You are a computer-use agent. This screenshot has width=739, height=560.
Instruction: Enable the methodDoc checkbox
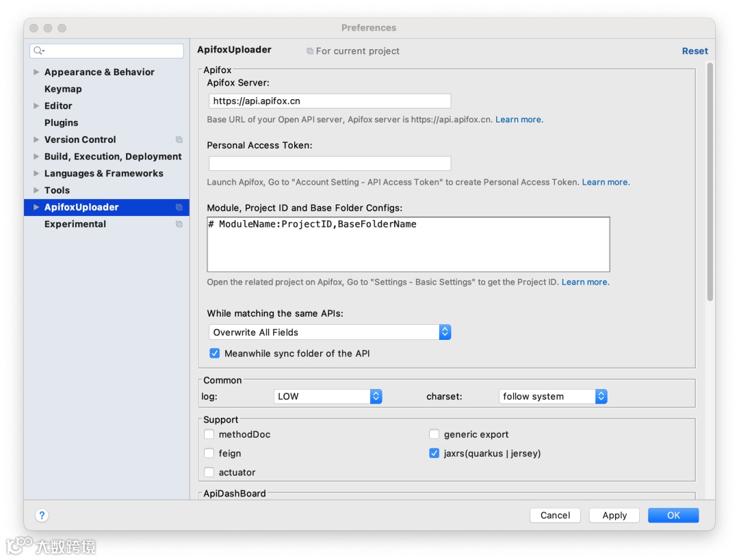pyautogui.click(x=209, y=434)
